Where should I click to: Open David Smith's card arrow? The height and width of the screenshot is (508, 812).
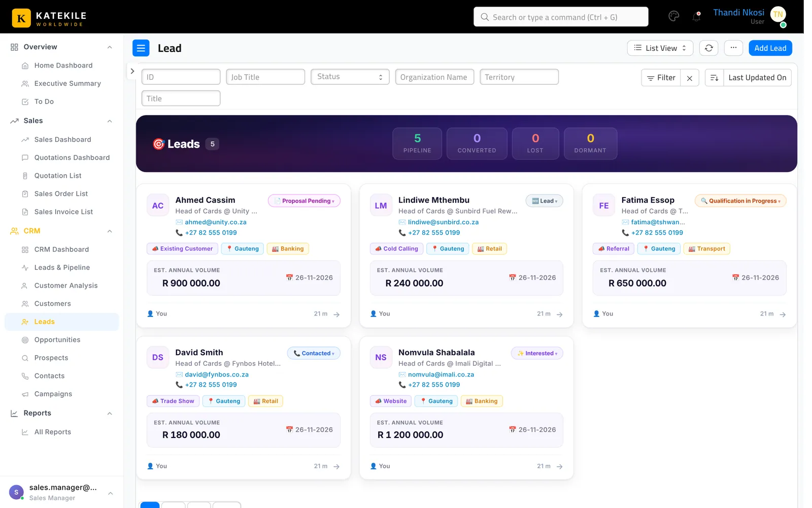click(x=336, y=466)
